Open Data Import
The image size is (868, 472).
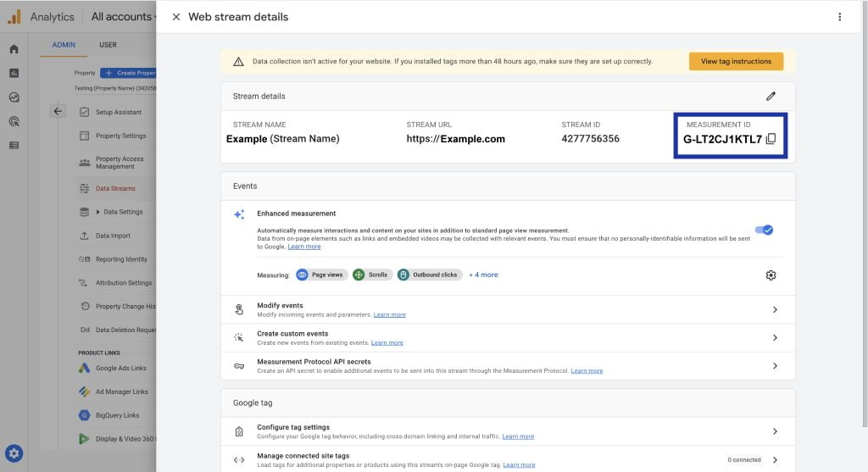pyautogui.click(x=113, y=236)
